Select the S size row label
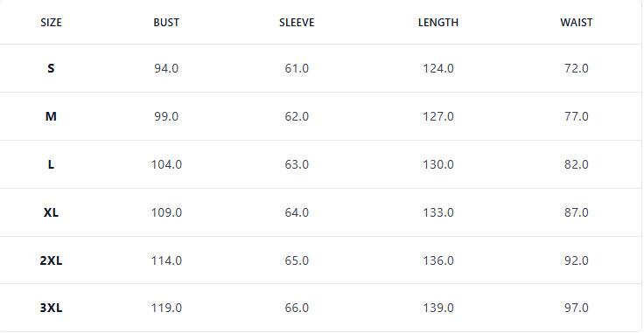Viewport: 644px width, 333px height. (51, 68)
